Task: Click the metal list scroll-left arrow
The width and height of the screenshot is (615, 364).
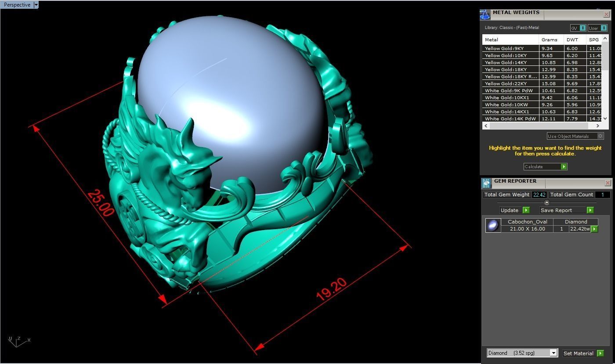Action: click(x=485, y=126)
